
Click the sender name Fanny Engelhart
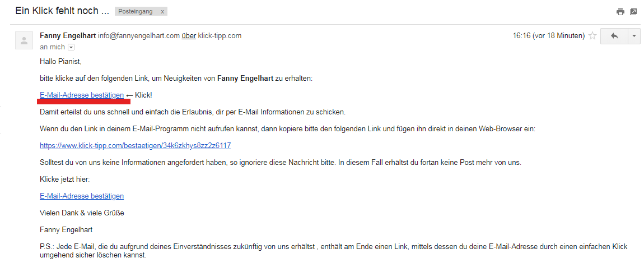click(x=68, y=36)
